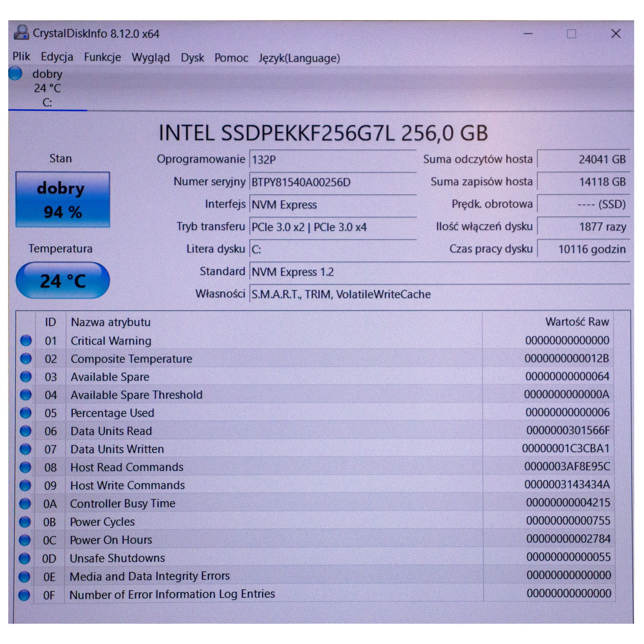The image size is (644, 644).
Task: Click raw value 0000003AF8E95C
Action: click(x=567, y=466)
